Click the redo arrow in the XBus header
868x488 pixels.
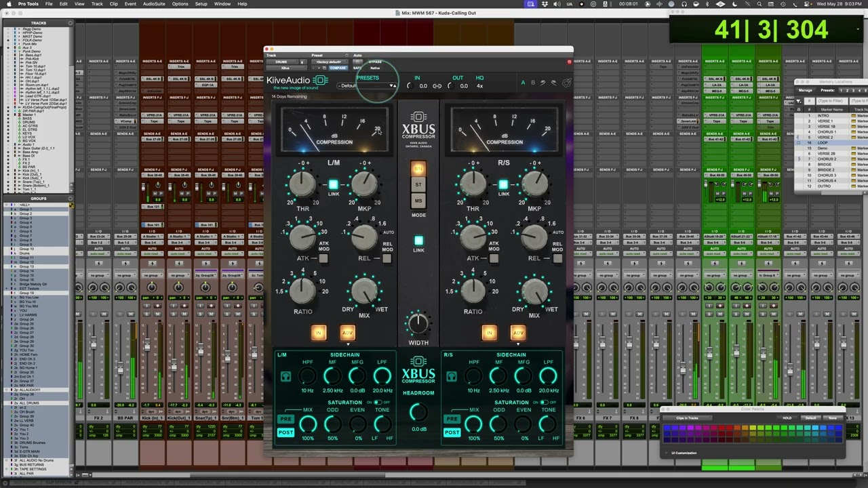553,83
